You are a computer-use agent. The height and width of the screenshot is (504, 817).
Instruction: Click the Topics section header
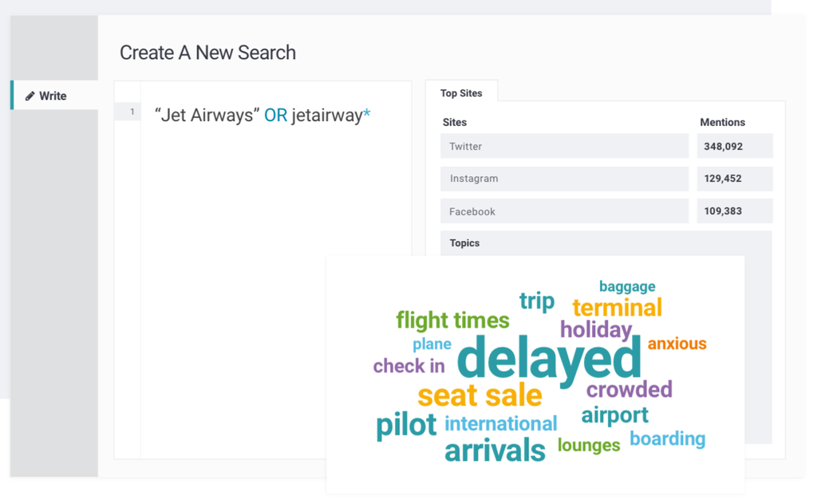[464, 243]
